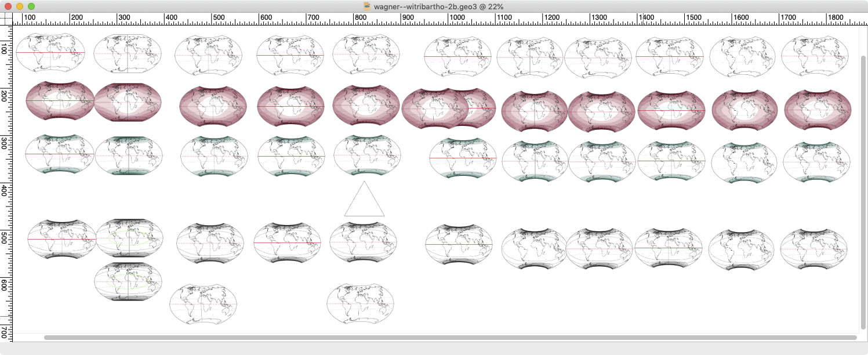Click the vertical scrollbar on the right edge

pos(863,174)
